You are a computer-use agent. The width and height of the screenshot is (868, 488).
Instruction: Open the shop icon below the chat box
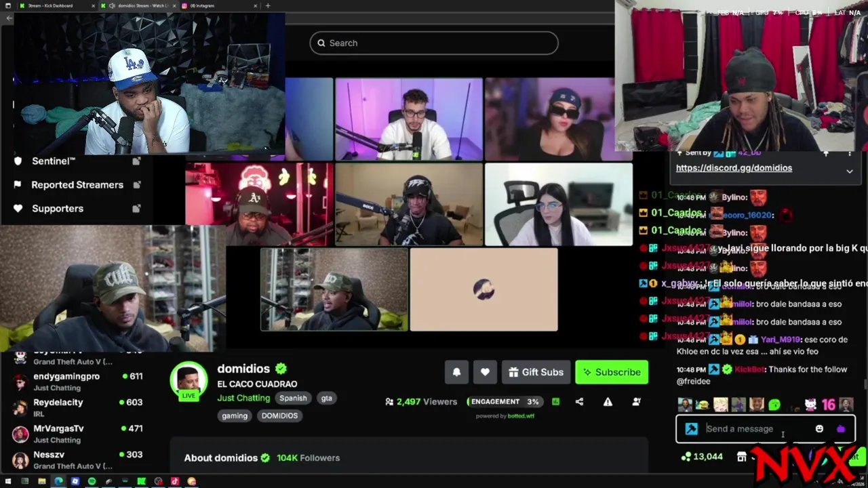tap(741, 457)
